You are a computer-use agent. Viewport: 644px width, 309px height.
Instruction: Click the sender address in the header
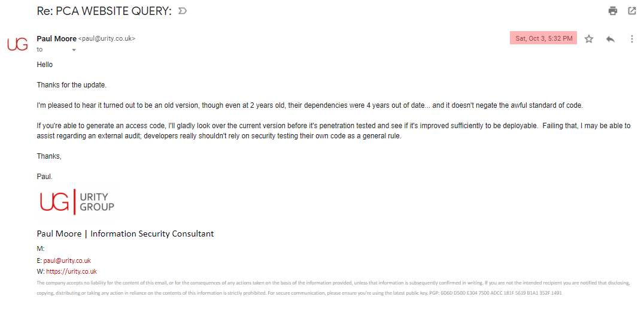pos(107,39)
